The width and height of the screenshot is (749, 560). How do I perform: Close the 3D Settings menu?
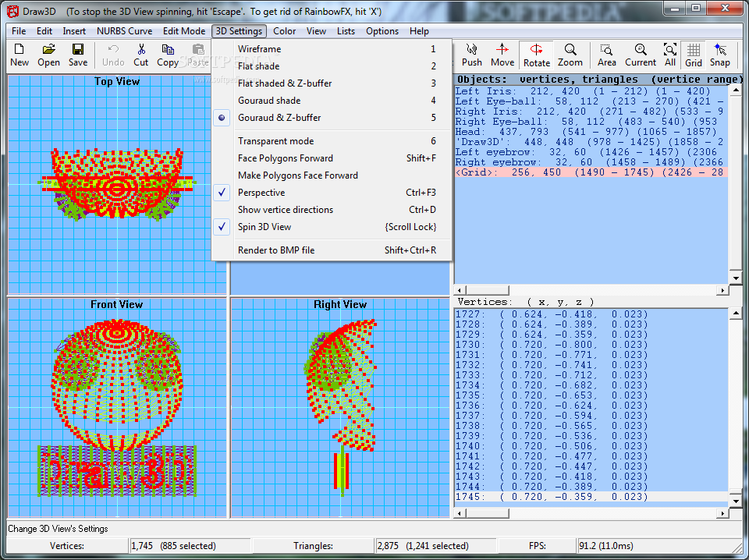pos(239,31)
